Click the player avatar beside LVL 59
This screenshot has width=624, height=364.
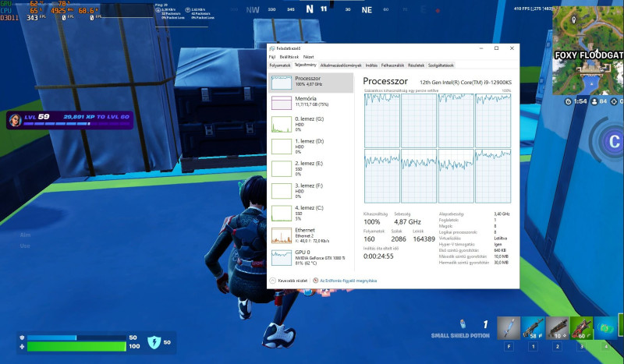(x=15, y=120)
